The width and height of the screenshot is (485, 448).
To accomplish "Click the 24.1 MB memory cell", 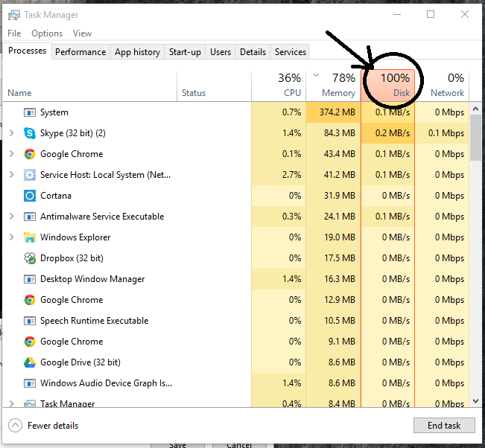I will [x=334, y=217].
